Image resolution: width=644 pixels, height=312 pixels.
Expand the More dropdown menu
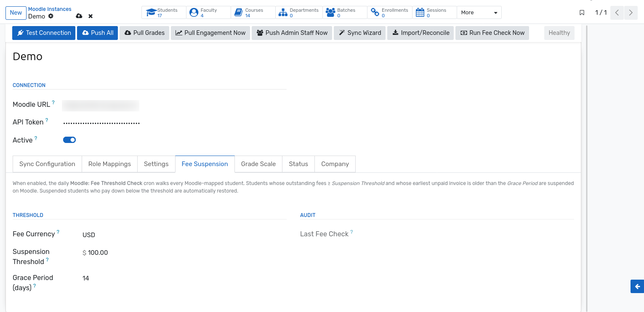[479, 13]
